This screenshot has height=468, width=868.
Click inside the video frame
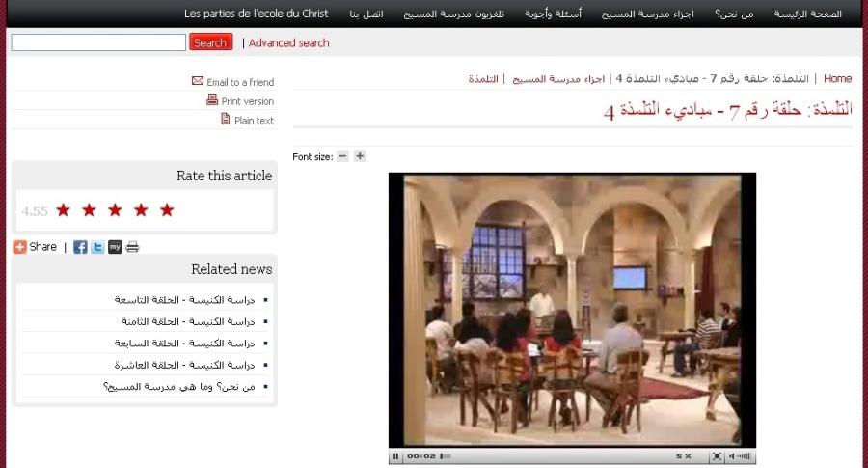[x=572, y=310]
